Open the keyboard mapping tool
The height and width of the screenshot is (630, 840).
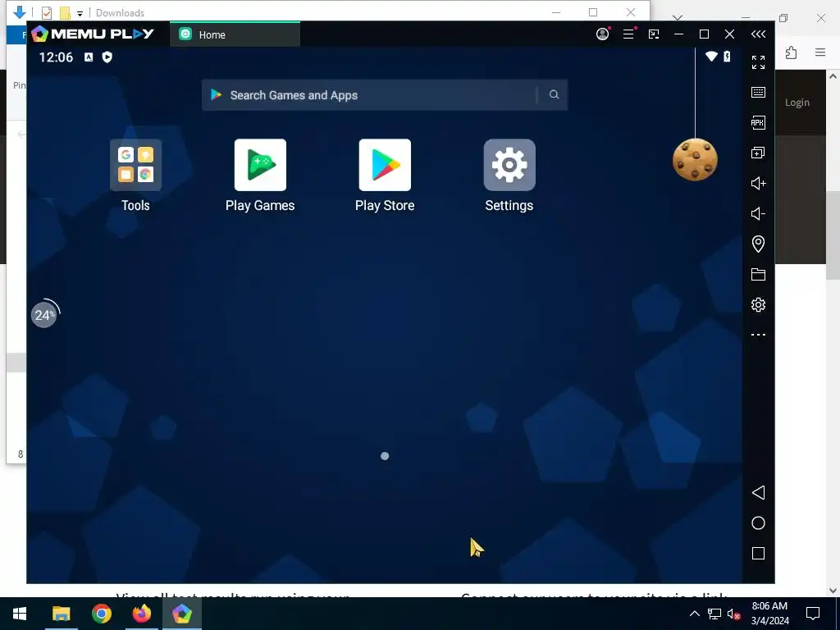coord(758,92)
